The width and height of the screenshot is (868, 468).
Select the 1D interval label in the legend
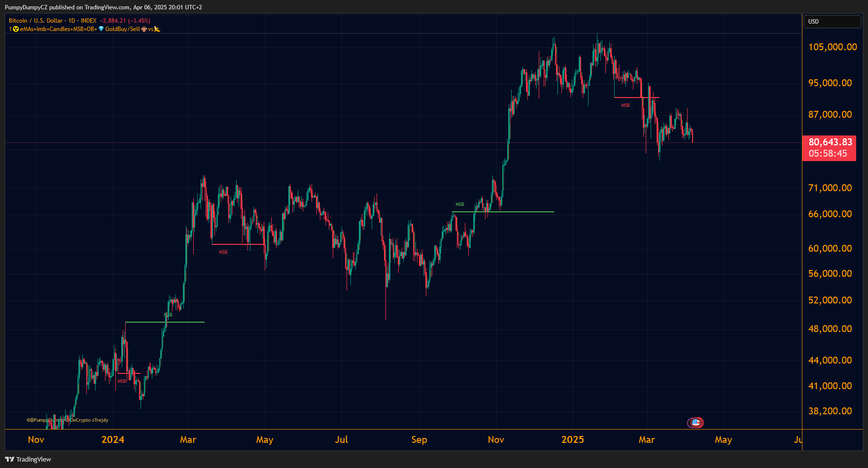coord(72,21)
